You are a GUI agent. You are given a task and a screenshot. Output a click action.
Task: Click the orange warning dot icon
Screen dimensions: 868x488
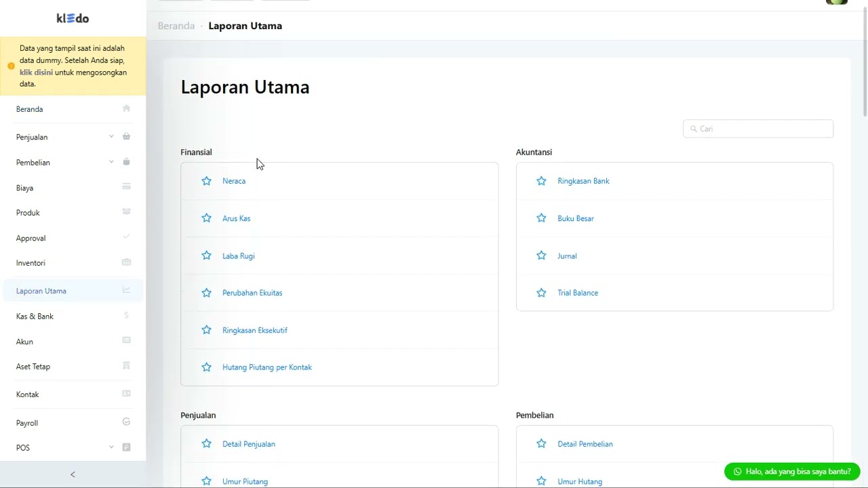click(11, 66)
